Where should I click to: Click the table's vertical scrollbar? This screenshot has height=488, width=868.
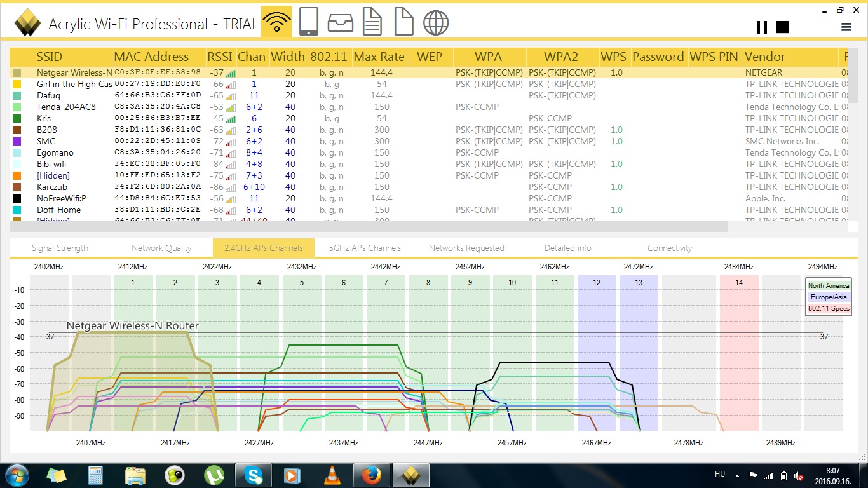(853, 75)
